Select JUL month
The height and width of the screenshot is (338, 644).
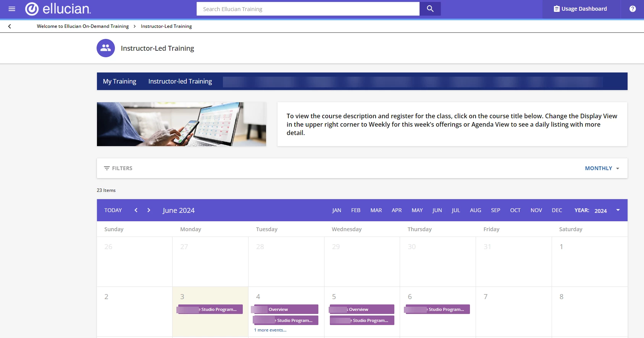tap(456, 210)
